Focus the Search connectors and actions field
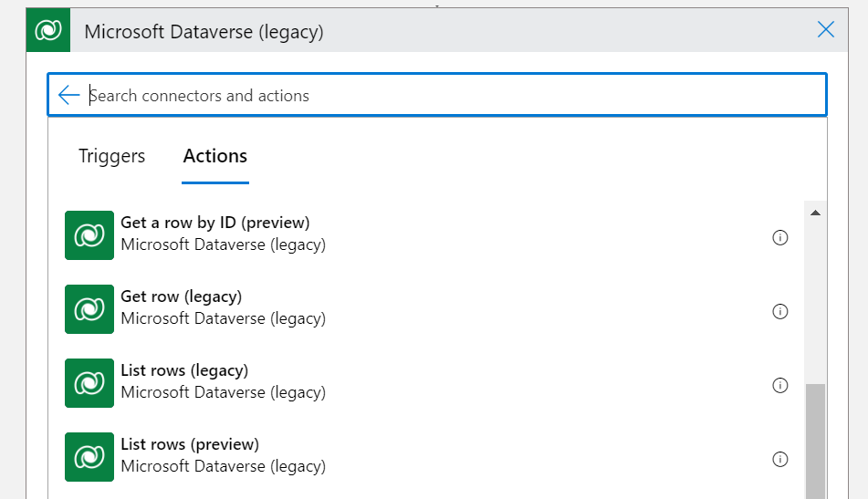Screen dimensions: 868x499 437,95
